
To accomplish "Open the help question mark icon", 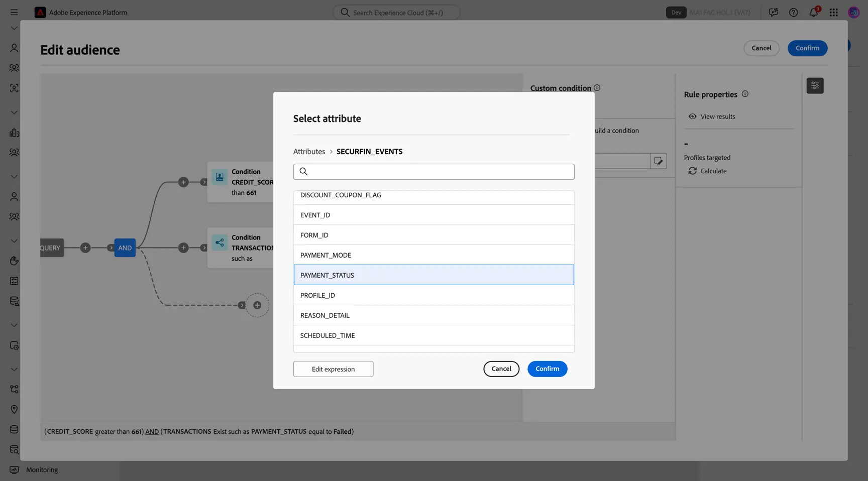I will tap(793, 13).
